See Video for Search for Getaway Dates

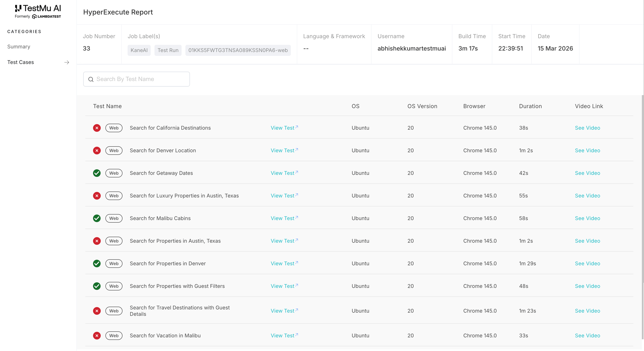[x=587, y=173]
